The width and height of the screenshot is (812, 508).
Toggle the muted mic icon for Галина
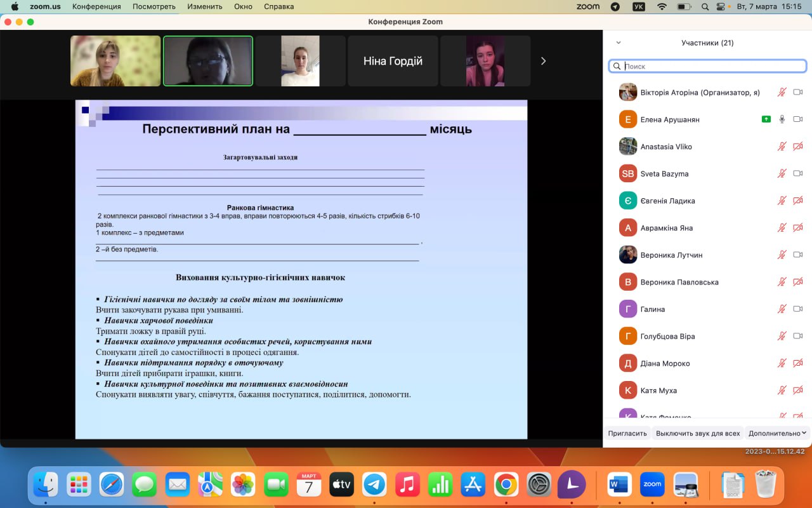coord(782,309)
